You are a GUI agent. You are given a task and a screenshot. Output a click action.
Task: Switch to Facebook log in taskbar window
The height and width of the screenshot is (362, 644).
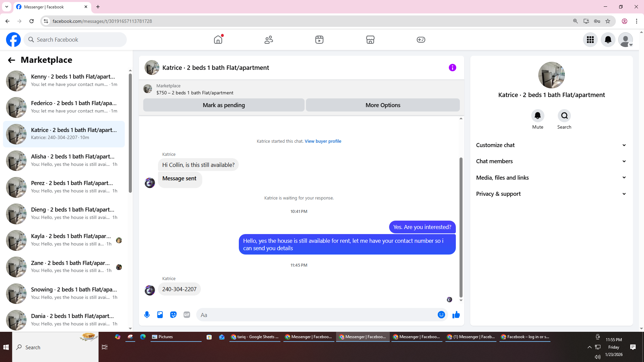click(x=525, y=337)
